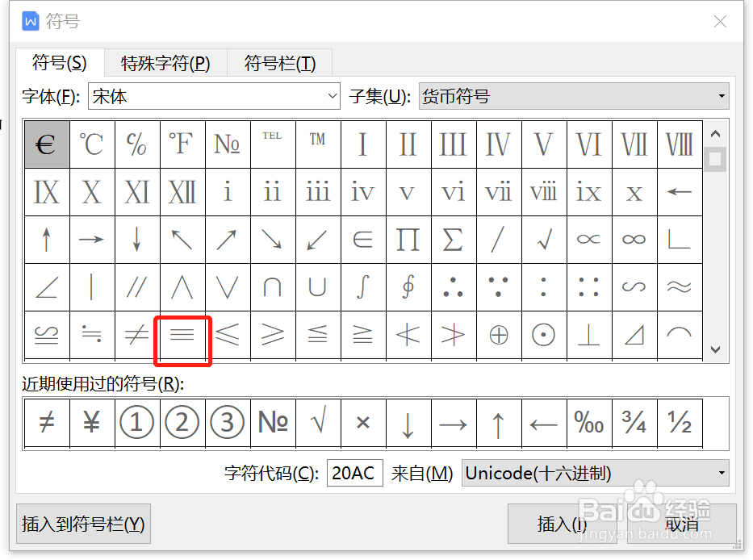Click the 插入到符号栏 button
The width and height of the screenshot is (753, 560).
[83, 524]
